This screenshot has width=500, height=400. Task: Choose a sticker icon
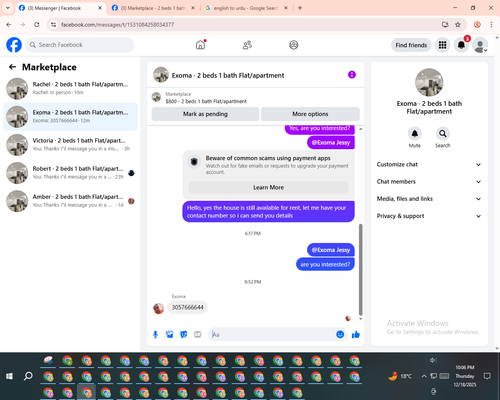pos(183,334)
